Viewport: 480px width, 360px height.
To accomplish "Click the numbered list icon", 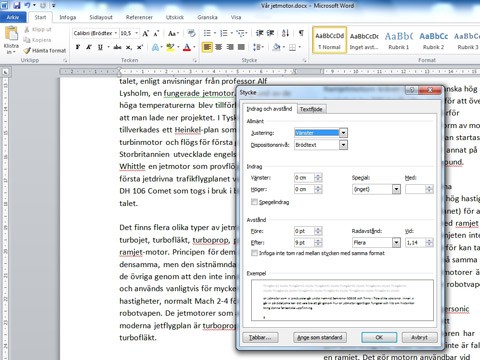I will pyautogui.click(x=224, y=33).
